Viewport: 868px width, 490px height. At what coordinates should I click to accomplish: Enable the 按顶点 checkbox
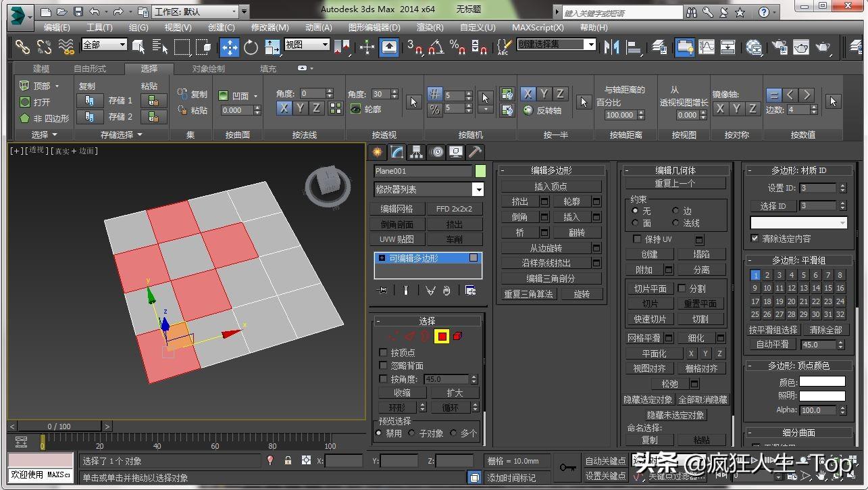tap(383, 352)
